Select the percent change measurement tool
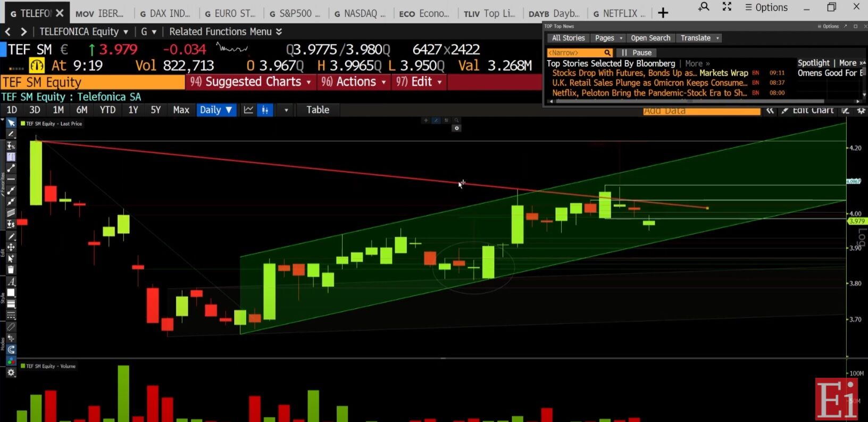868x422 pixels. point(11,146)
